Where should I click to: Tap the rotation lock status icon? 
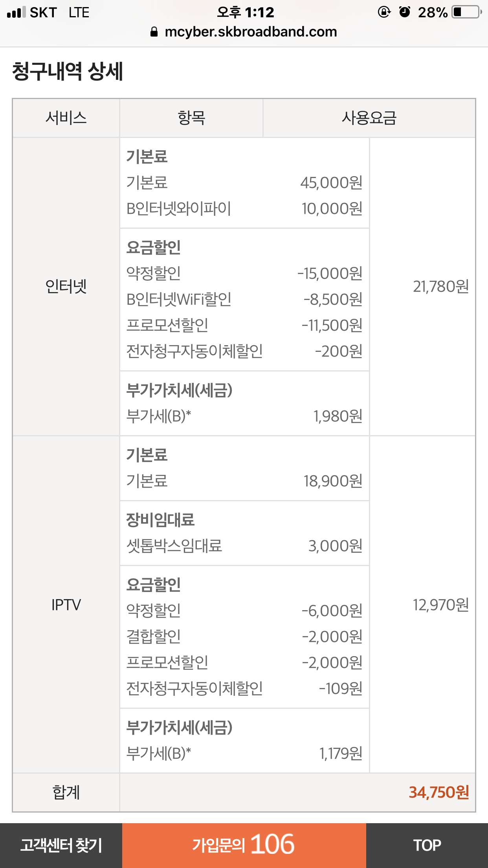tap(384, 12)
